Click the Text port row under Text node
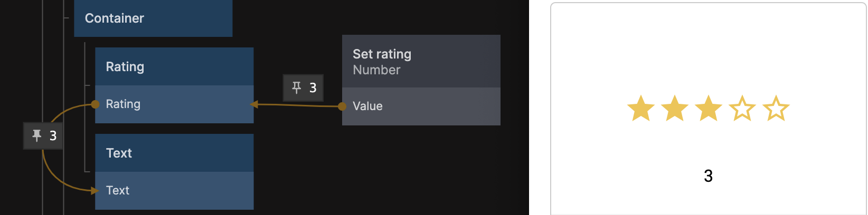 click(x=174, y=190)
